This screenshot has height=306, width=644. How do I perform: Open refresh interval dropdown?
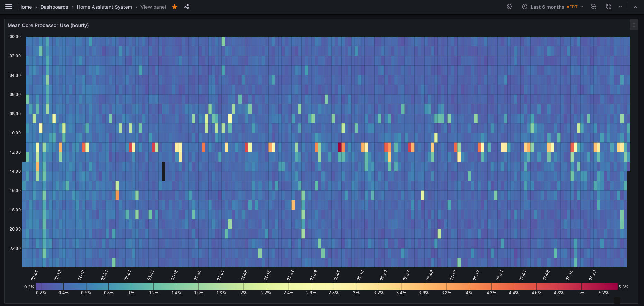(x=620, y=7)
